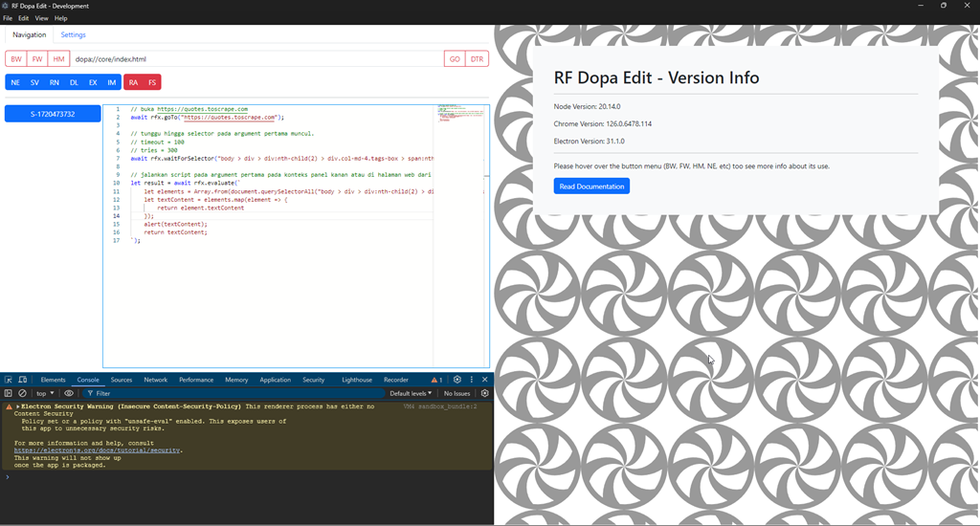The image size is (980, 526).
Task: Click the FW forward button
Action: [37, 59]
